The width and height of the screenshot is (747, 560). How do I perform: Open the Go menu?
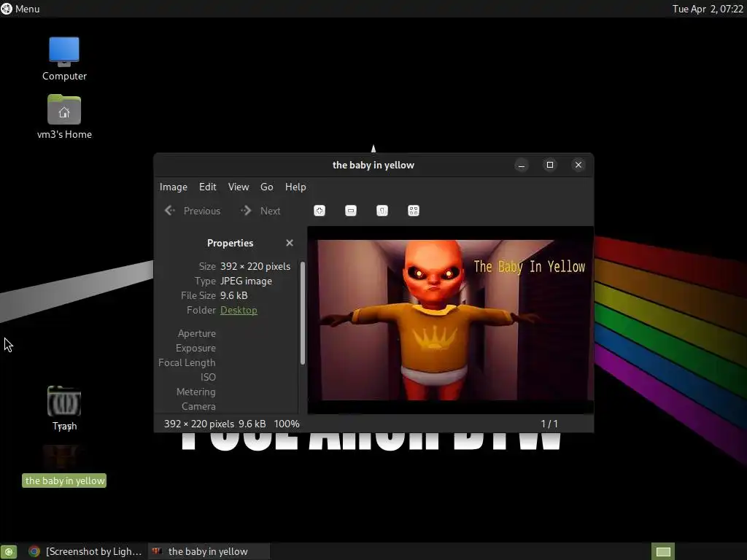point(267,187)
